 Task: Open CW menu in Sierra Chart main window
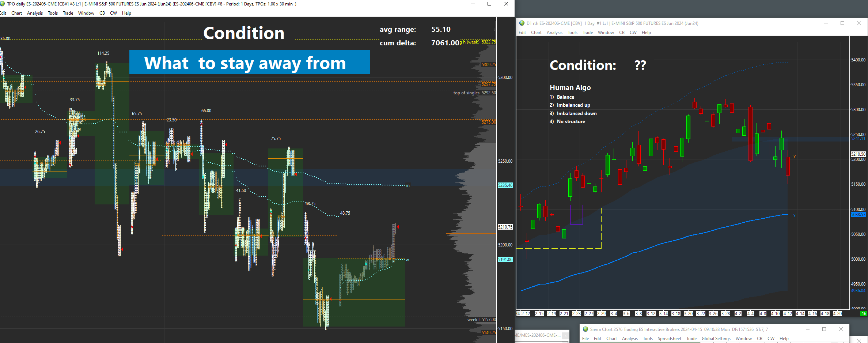771,339
